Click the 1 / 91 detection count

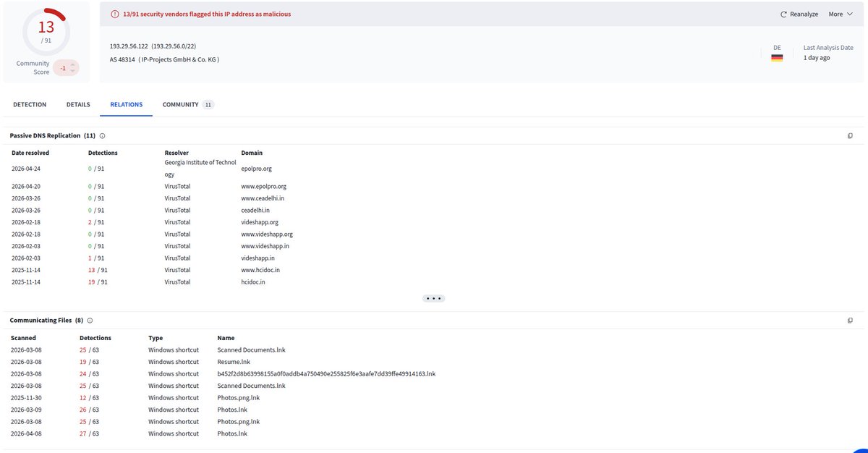[96, 258]
